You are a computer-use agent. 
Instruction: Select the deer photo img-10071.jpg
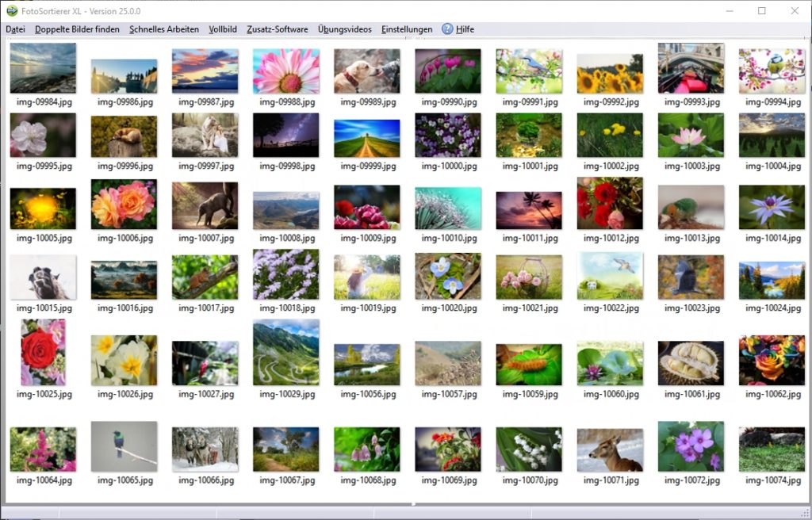coord(610,450)
